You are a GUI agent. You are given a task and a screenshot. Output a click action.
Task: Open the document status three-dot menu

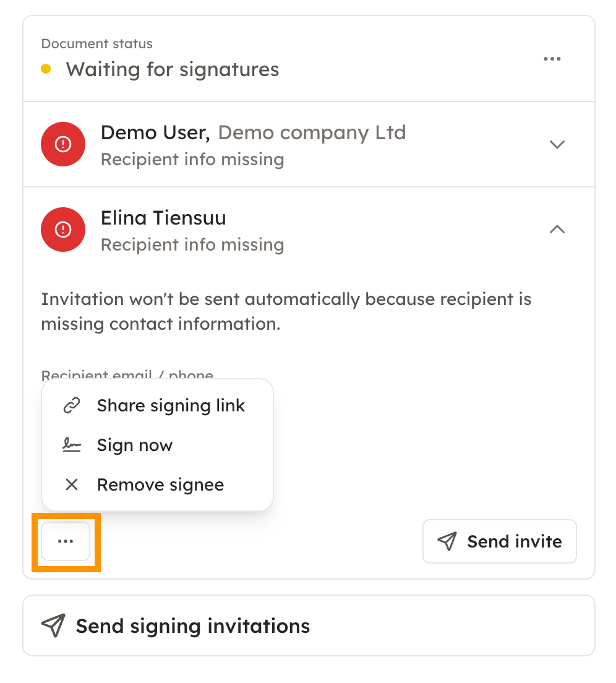click(x=552, y=59)
